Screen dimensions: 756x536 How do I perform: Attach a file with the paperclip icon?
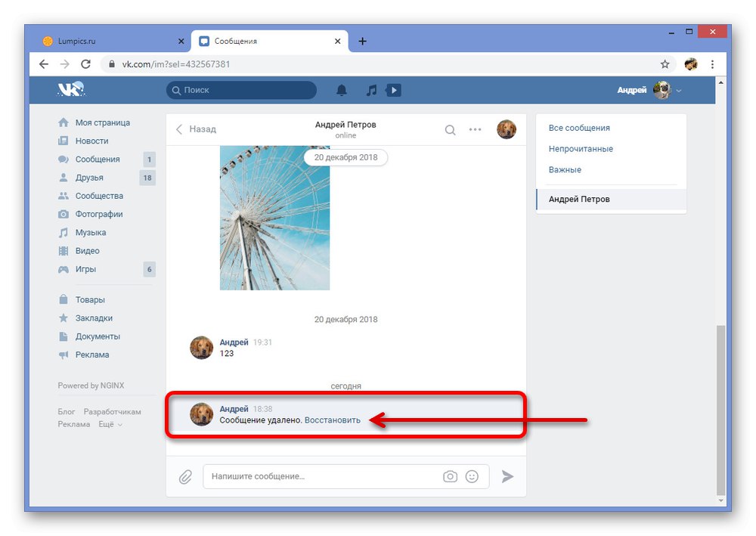pyautogui.click(x=186, y=477)
